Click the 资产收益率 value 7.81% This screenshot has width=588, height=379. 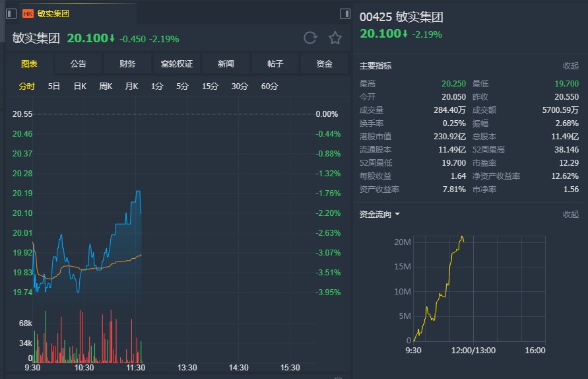(x=454, y=189)
